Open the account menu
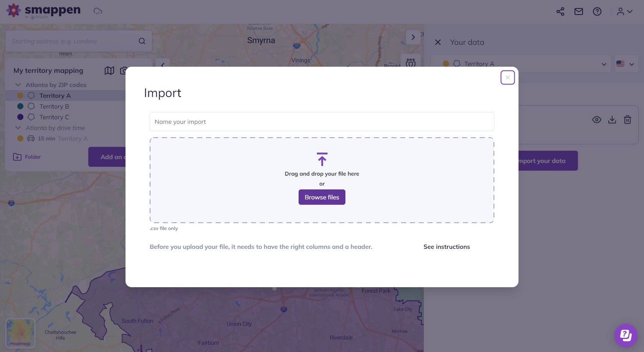Viewport: 644px width, 352px height. coord(624,12)
